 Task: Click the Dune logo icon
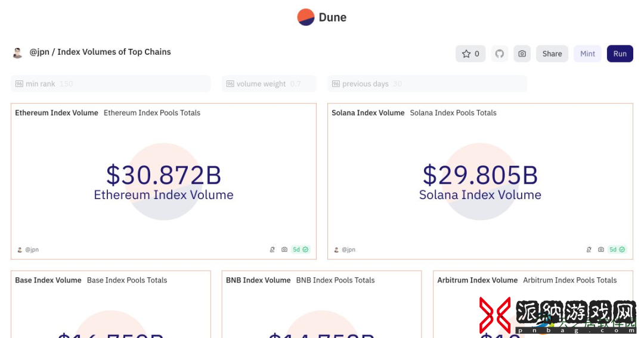pyautogui.click(x=305, y=17)
